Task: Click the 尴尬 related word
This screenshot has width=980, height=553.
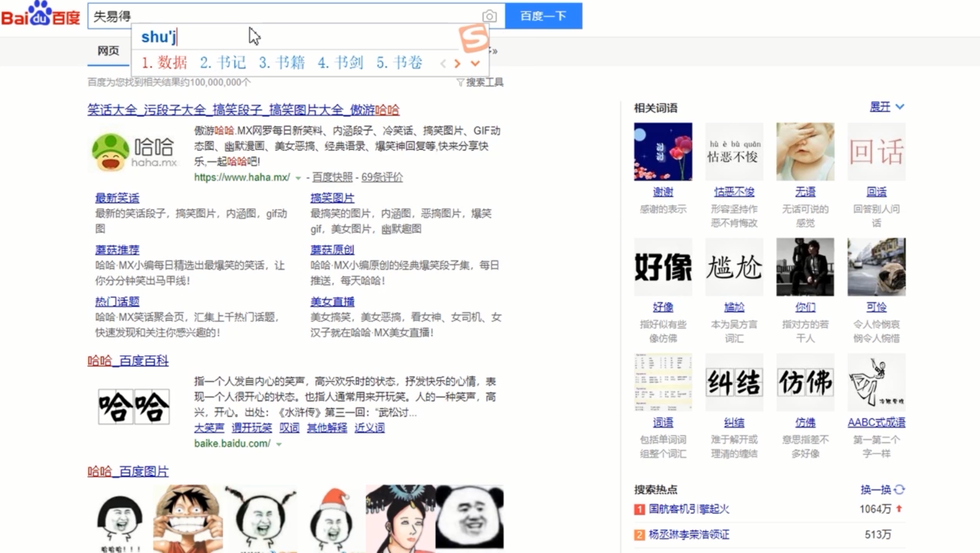Action: (x=733, y=306)
